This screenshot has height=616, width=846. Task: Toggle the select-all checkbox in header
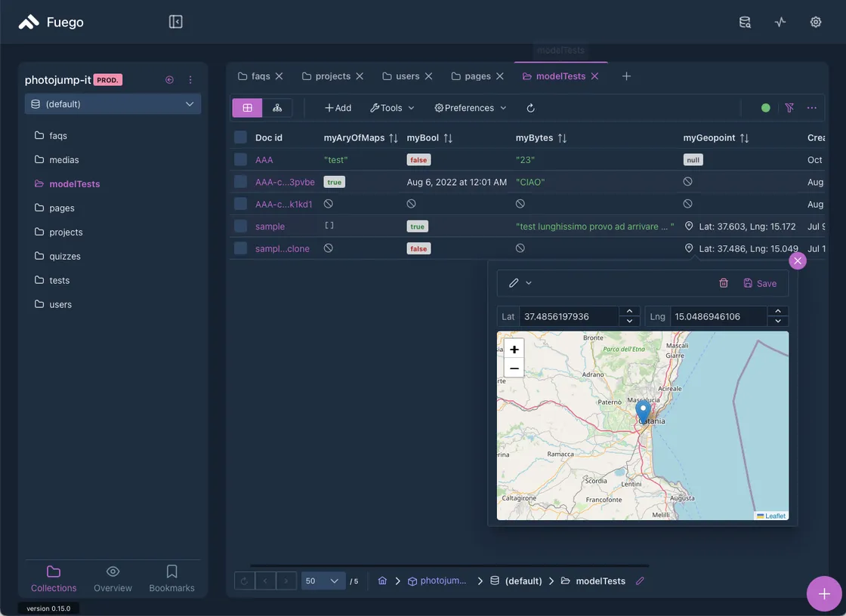point(241,137)
